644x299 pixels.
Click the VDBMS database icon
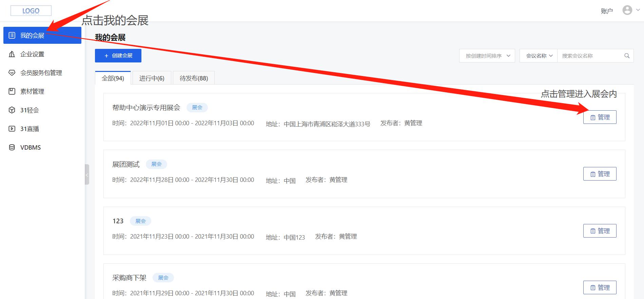coord(12,147)
